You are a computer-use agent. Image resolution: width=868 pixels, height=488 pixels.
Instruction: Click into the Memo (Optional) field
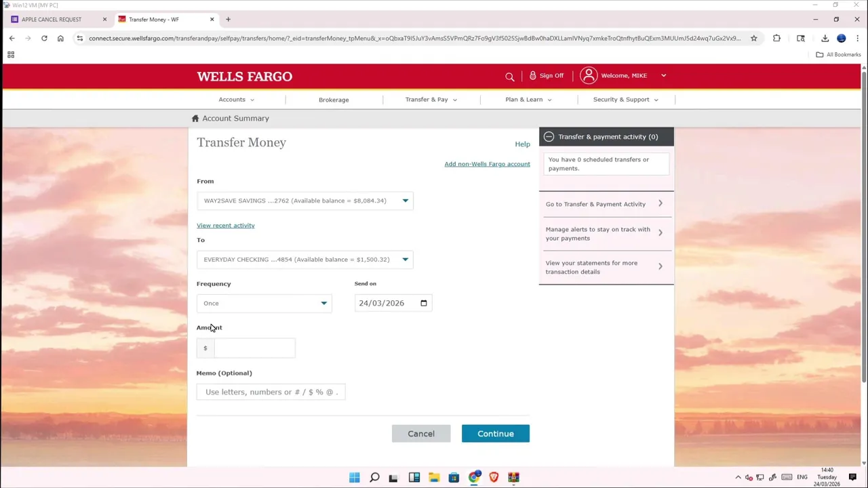(x=271, y=392)
